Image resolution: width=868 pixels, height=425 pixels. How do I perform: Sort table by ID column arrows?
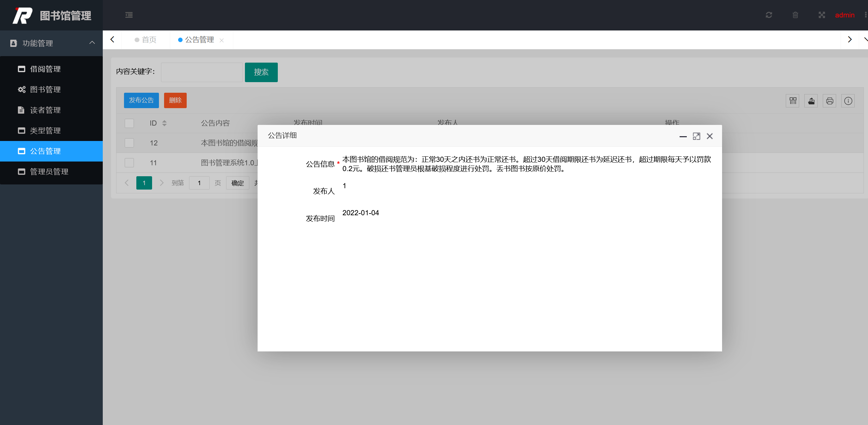(x=164, y=123)
